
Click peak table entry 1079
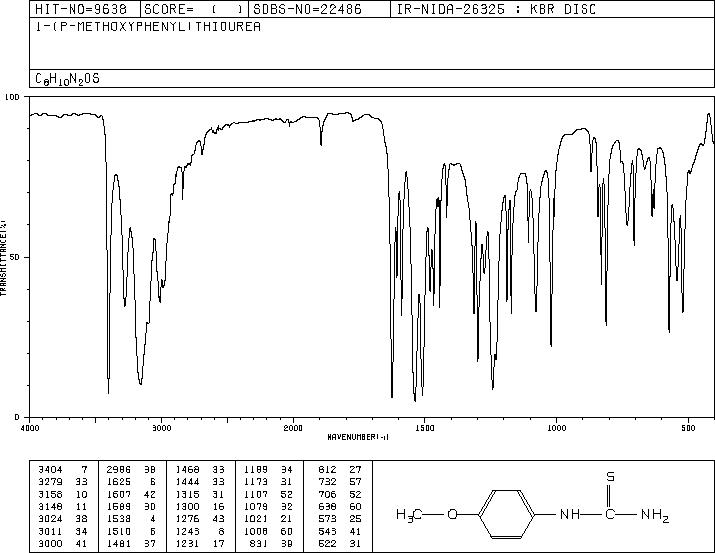point(256,506)
